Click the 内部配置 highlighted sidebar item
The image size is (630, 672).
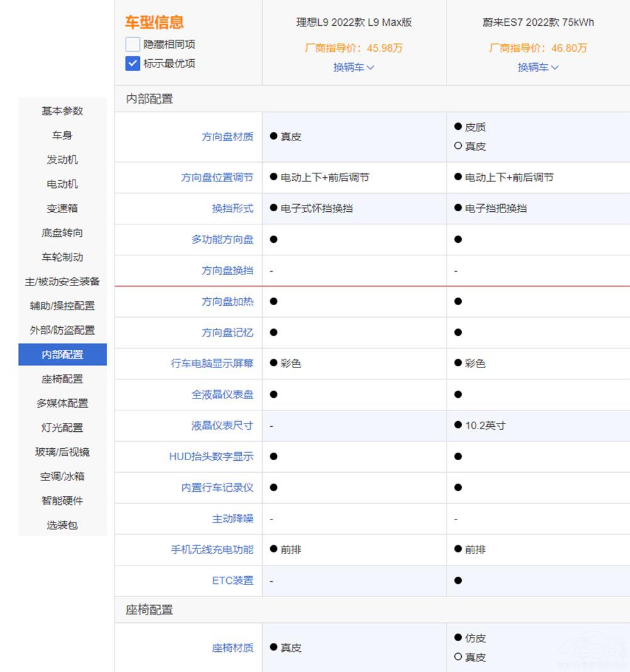[x=62, y=354]
